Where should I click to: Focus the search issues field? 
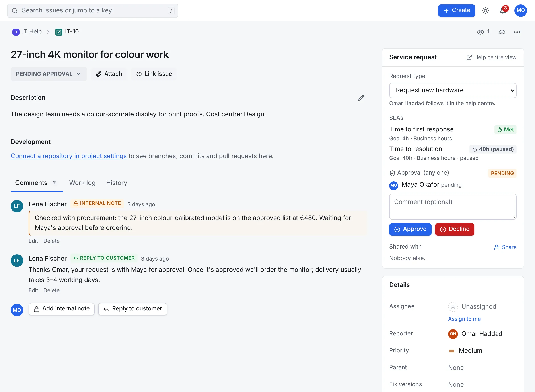point(93,11)
